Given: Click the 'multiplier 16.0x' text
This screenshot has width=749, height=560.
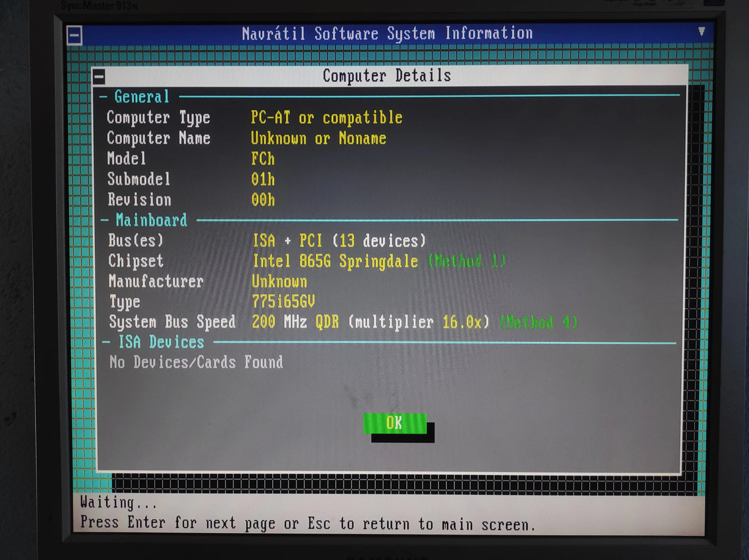Looking at the screenshot, I should click(x=418, y=322).
